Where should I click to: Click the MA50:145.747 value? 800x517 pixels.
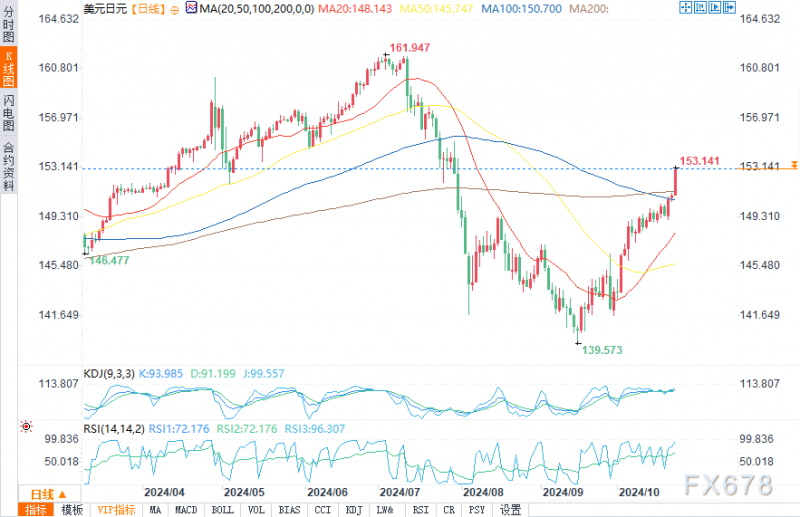(x=436, y=9)
